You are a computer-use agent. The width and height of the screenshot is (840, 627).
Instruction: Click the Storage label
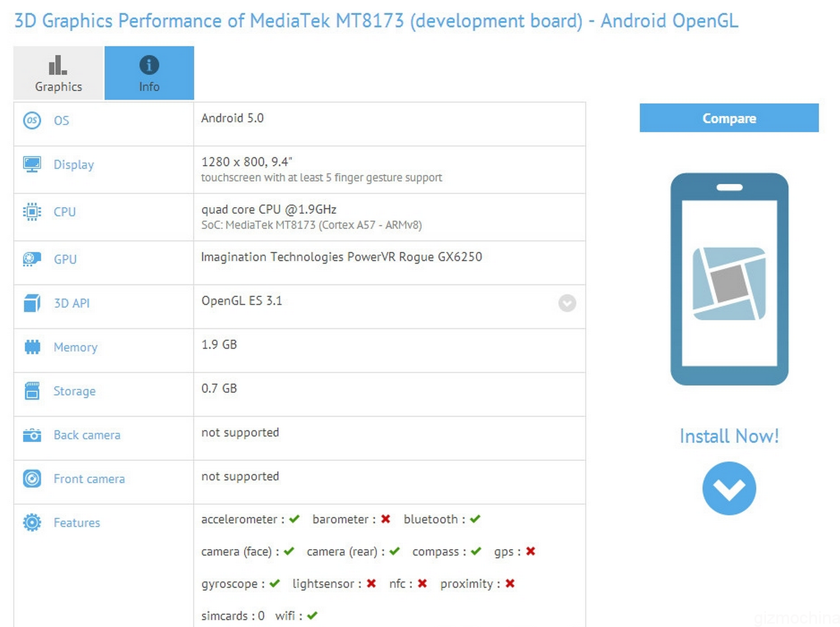(x=75, y=391)
